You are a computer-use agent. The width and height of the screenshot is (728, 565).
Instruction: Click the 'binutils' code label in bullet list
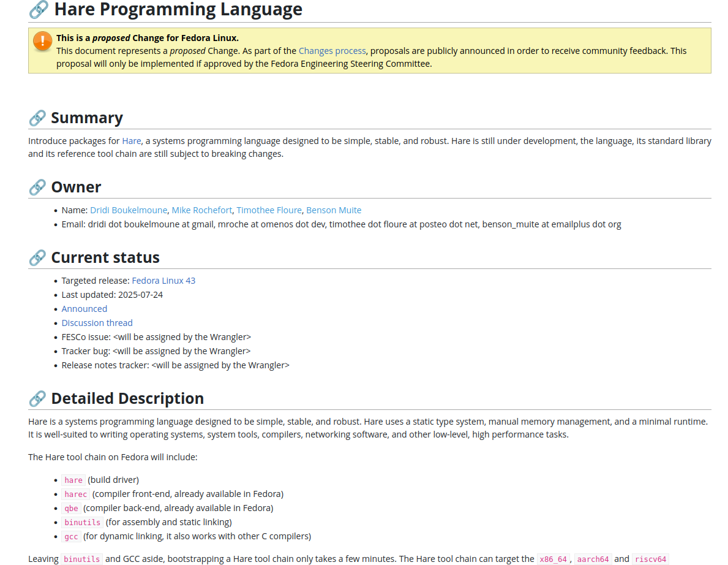(82, 523)
